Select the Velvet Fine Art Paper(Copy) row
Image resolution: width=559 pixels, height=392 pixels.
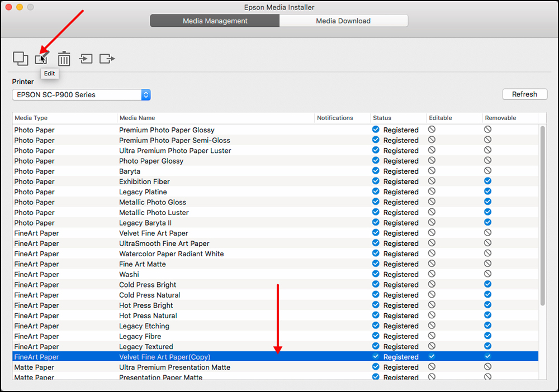275,357
